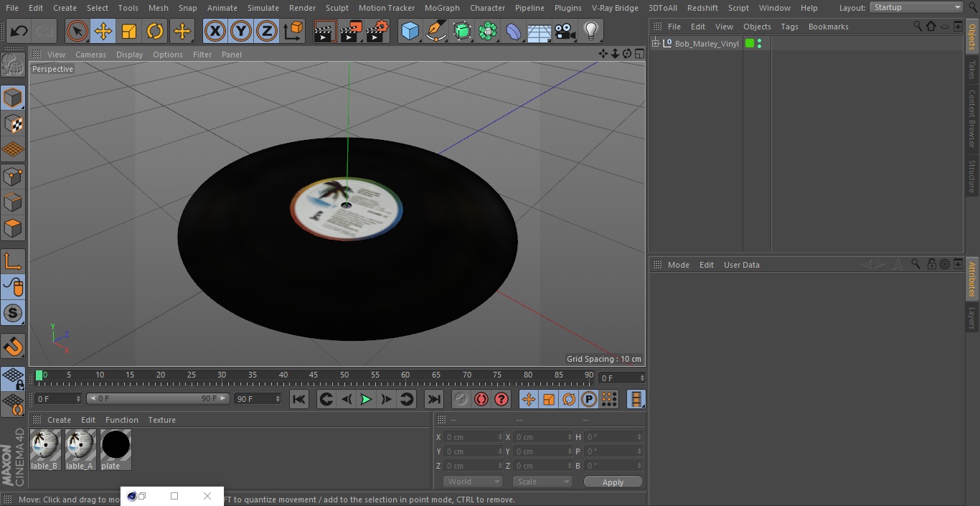The image size is (980, 506).
Task: Toggle Bob_Marley_Vinyl visibility dots
Action: (760, 44)
